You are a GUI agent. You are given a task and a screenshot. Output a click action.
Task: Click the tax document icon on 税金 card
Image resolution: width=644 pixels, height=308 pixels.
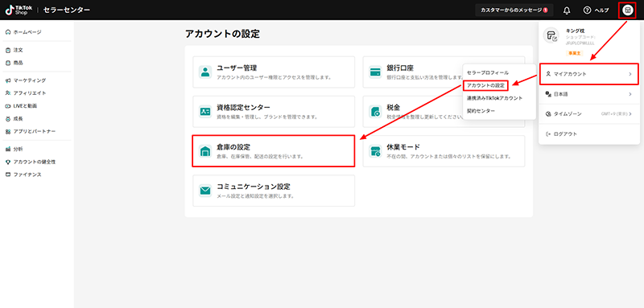click(x=375, y=112)
